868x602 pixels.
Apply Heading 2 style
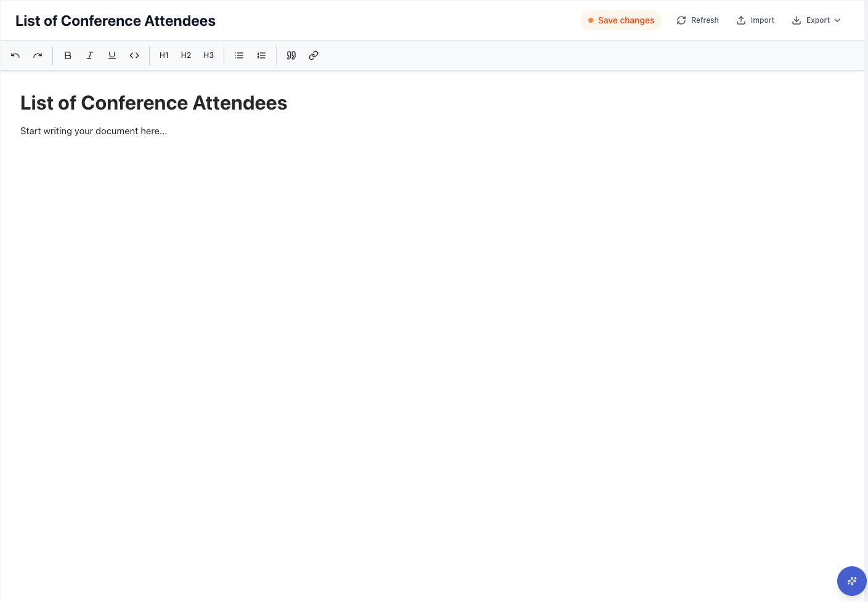point(186,55)
